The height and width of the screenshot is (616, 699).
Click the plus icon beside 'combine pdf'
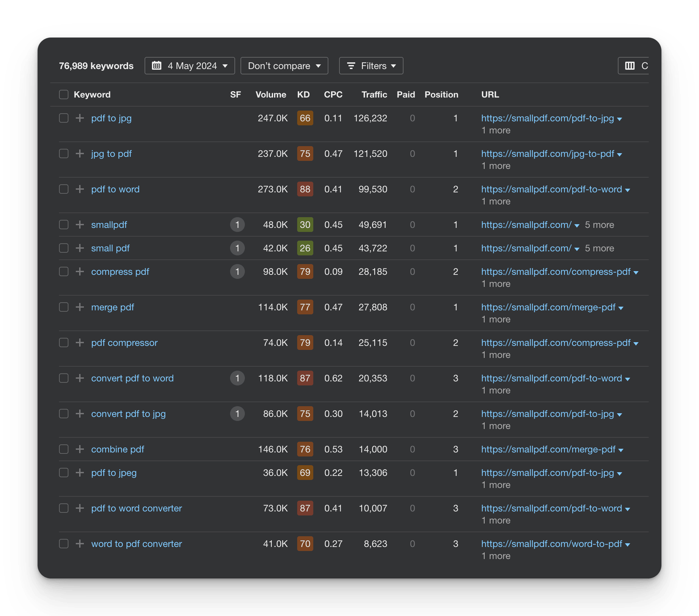pyautogui.click(x=80, y=450)
